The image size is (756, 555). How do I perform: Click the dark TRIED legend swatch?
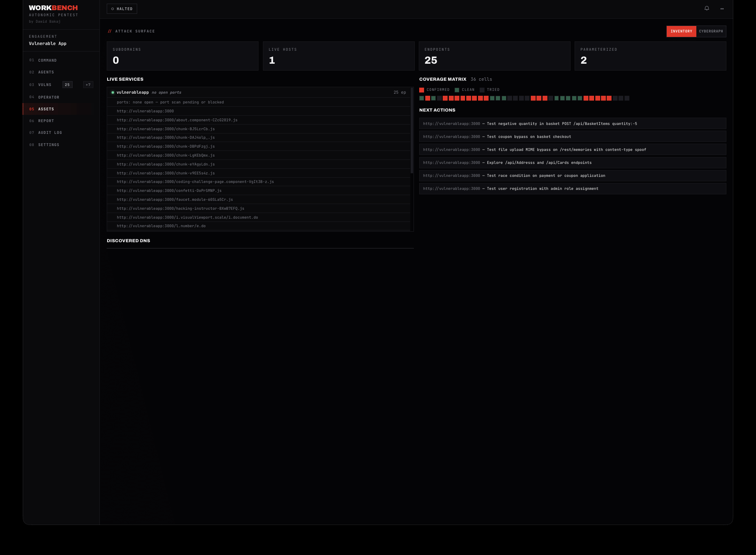(x=482, y=90)
